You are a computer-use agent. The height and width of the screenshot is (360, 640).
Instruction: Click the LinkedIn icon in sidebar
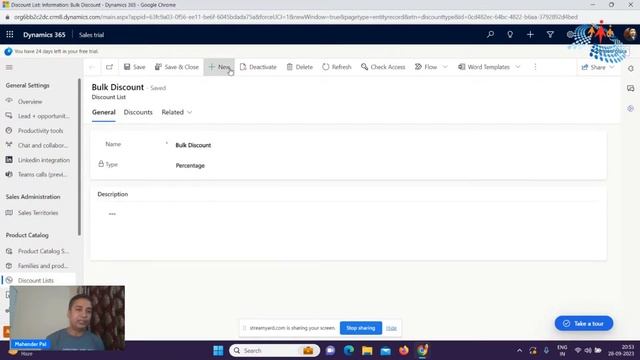coord(9,160)
